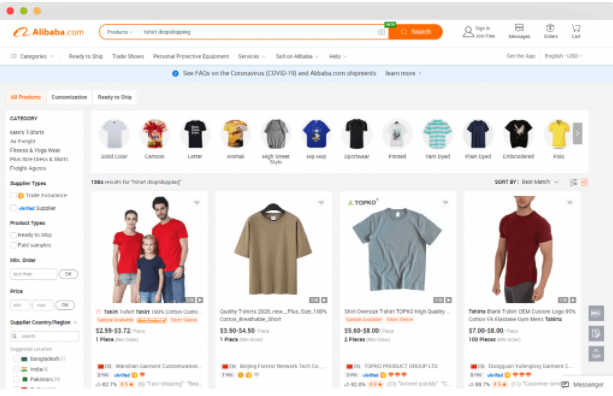Show next category styles carousel arrow

577,133
